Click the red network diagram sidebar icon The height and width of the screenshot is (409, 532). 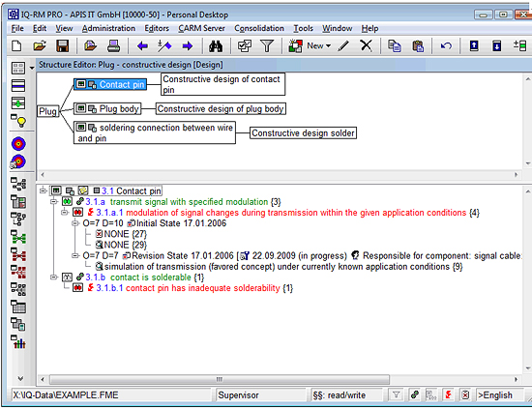[x=18, y=254]
